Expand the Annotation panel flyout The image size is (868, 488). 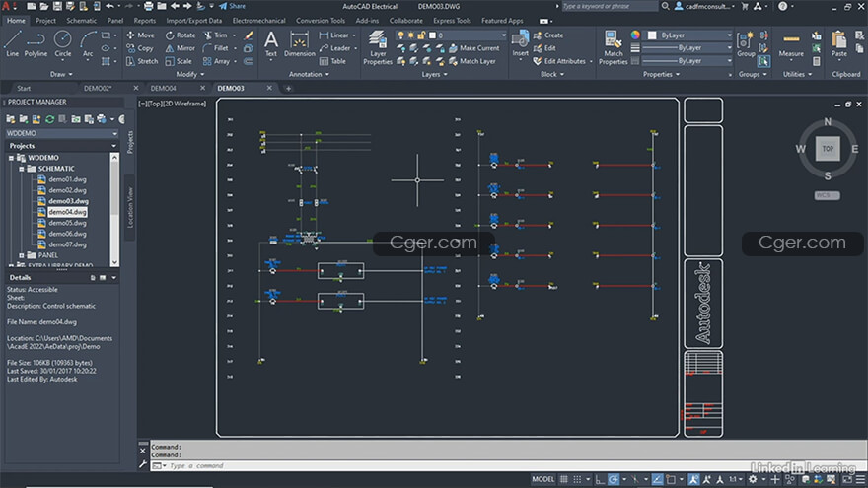pyautogui.click(x=309, y=74)
